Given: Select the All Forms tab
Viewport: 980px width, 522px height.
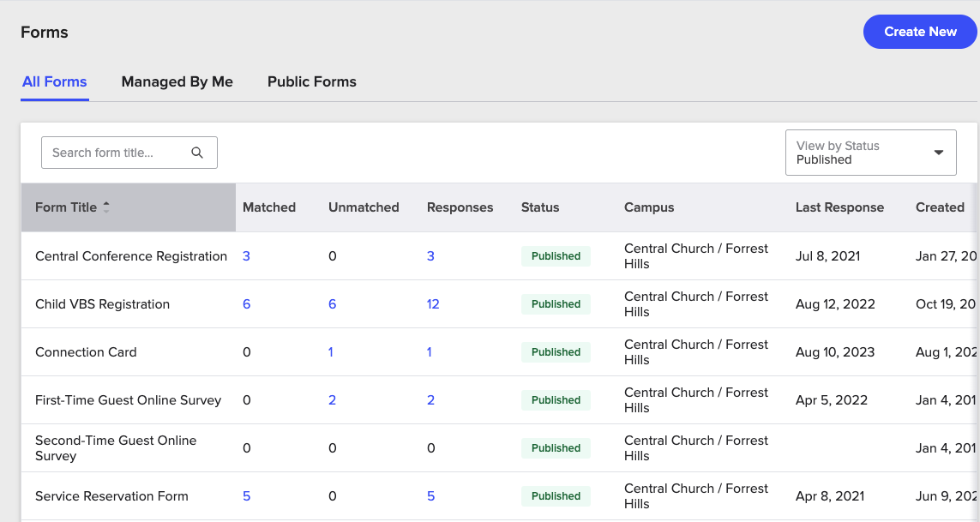Looking at the screenshot, I should click(x=54, y=81).
